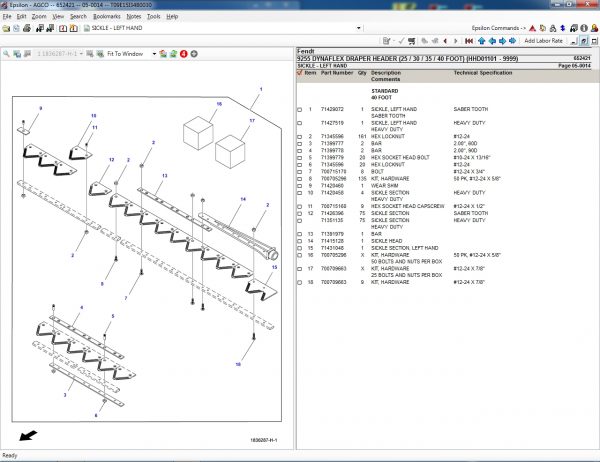Open the folder icon in main toolbar

[x=6, y=28]
